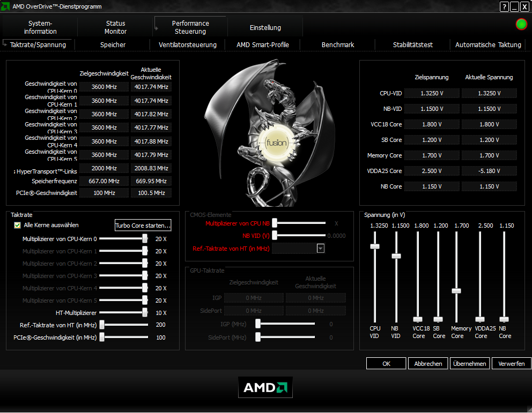Select the Performance Steuerung tab
The image size is (532, 413).
(x=190, y=27)
